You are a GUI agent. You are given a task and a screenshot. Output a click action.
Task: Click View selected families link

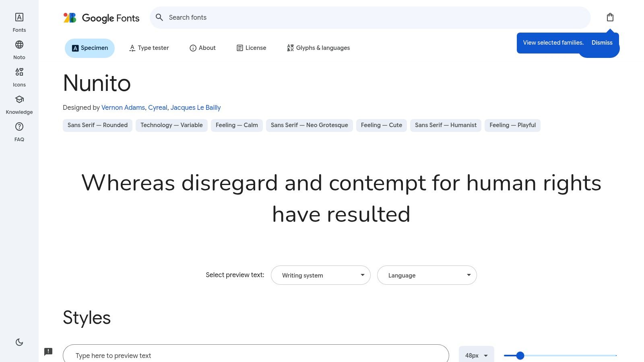click(553, 43)
